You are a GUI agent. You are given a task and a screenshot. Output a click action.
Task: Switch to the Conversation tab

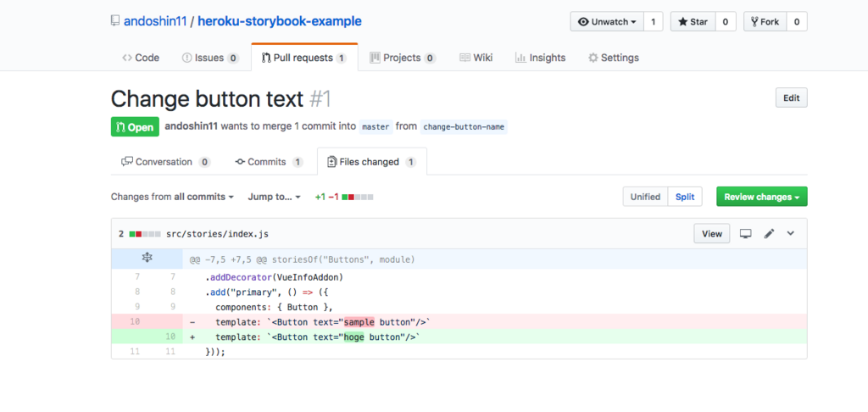click(x=165, y=162)
